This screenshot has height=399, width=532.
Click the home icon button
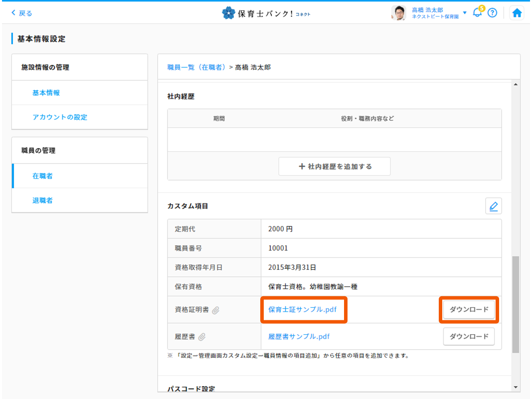click(x=517, y=13)
